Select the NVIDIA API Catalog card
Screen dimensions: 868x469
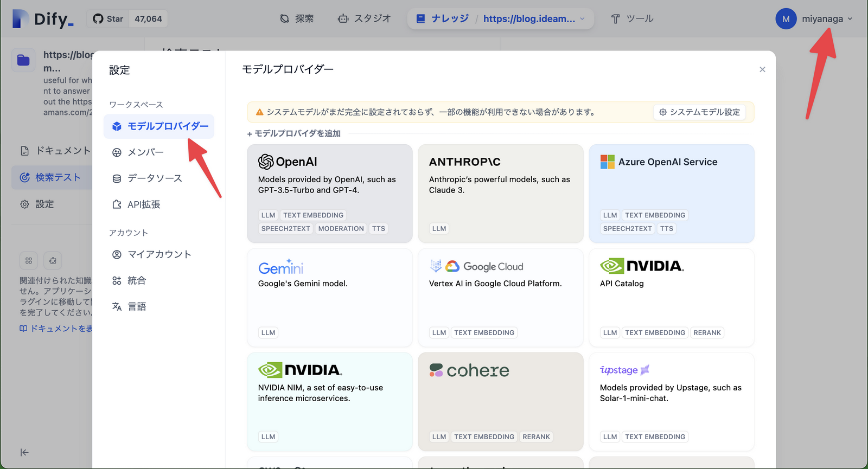pos(672,298)
